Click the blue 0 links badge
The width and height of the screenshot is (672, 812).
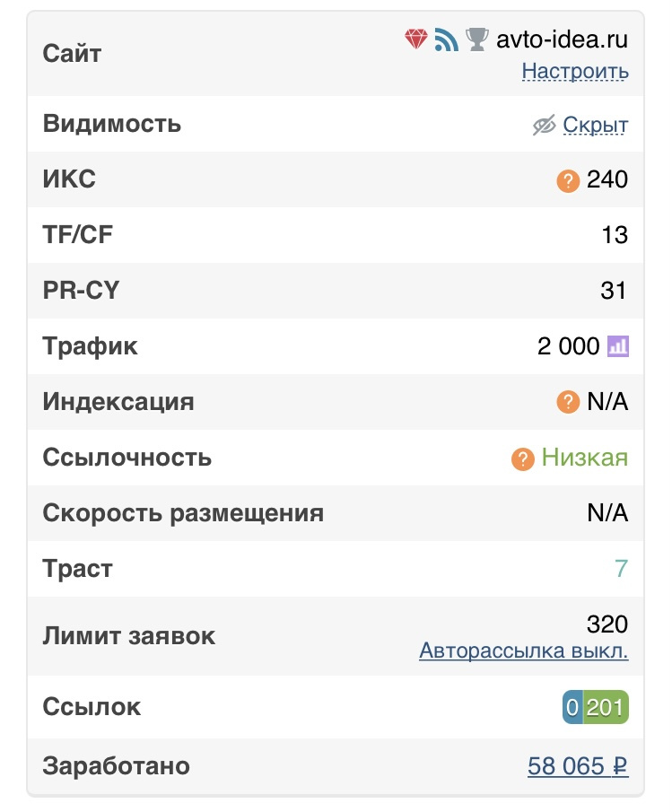click(572, 708)
